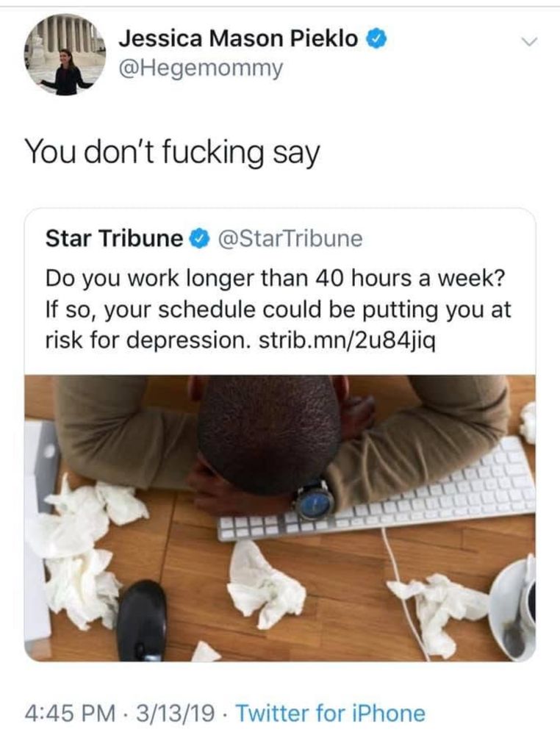Click the 4:45 PM timestamp
This screenshot has width=560, height=735.
point(71,713)
